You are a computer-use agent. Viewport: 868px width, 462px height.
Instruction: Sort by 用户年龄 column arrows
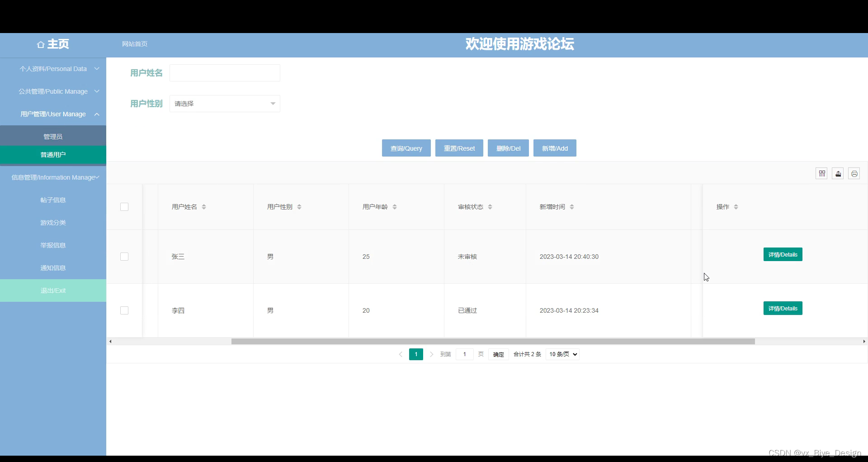pyautogui.click(x=395, y=207)
